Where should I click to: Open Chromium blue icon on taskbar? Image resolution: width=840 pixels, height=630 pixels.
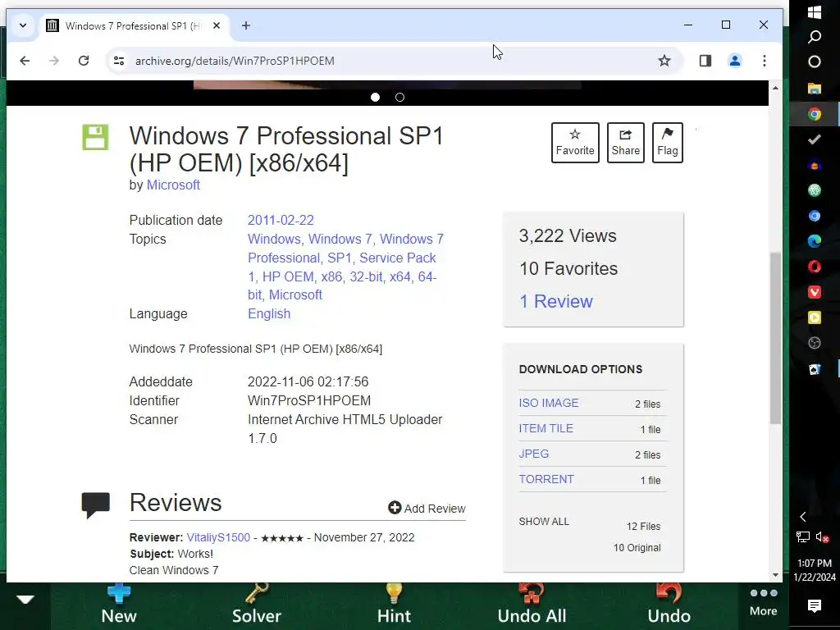(x=815, y=216)
